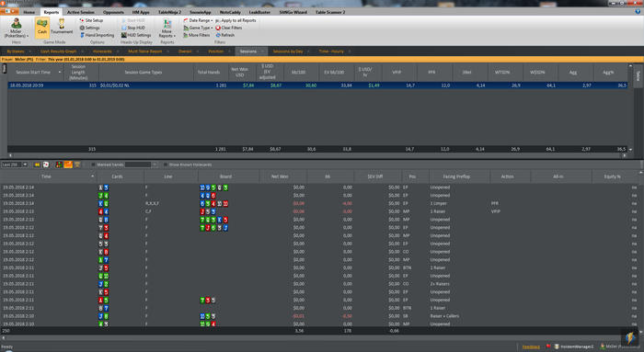Switch to the Sessions by Day tab
The image size is (644, 352).
coord(288,51)
